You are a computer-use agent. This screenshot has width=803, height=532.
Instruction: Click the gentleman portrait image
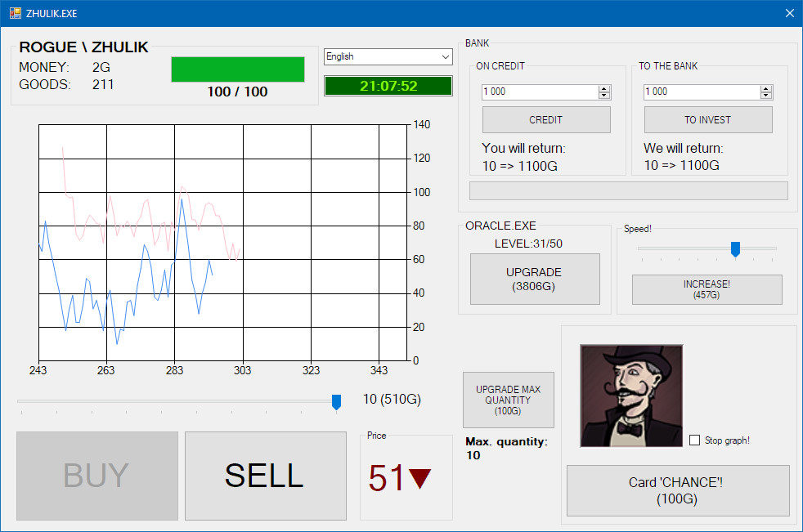point(630,395)
